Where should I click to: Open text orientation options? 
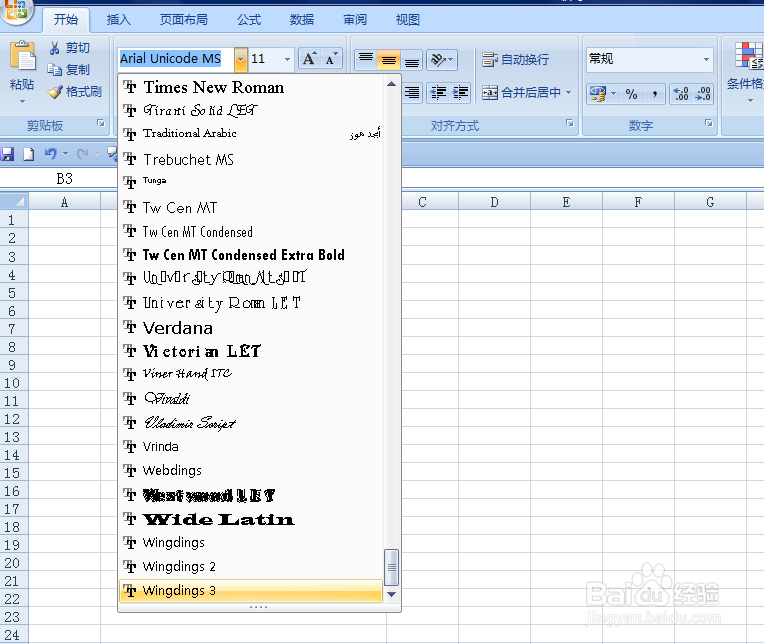pos(441,59)
